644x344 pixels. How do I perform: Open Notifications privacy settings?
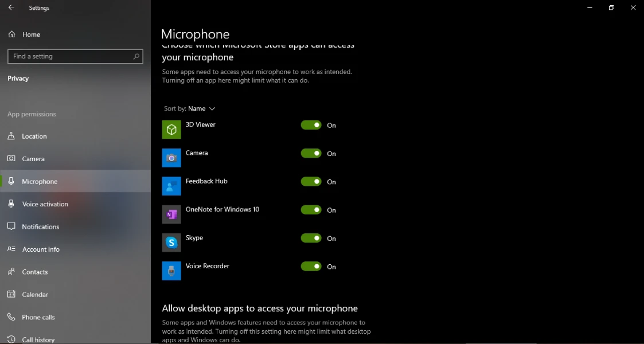40,226
